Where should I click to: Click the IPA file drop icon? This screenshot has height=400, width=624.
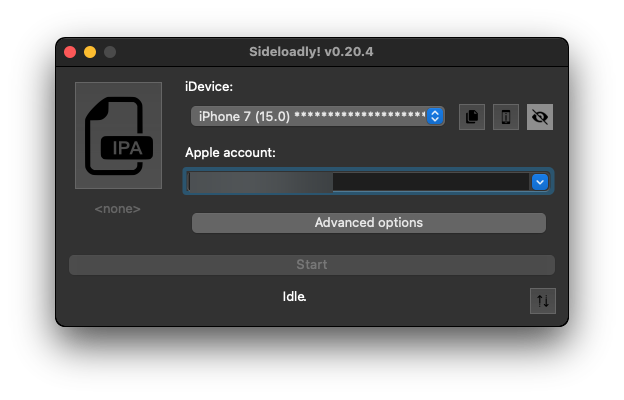point(118,135)
